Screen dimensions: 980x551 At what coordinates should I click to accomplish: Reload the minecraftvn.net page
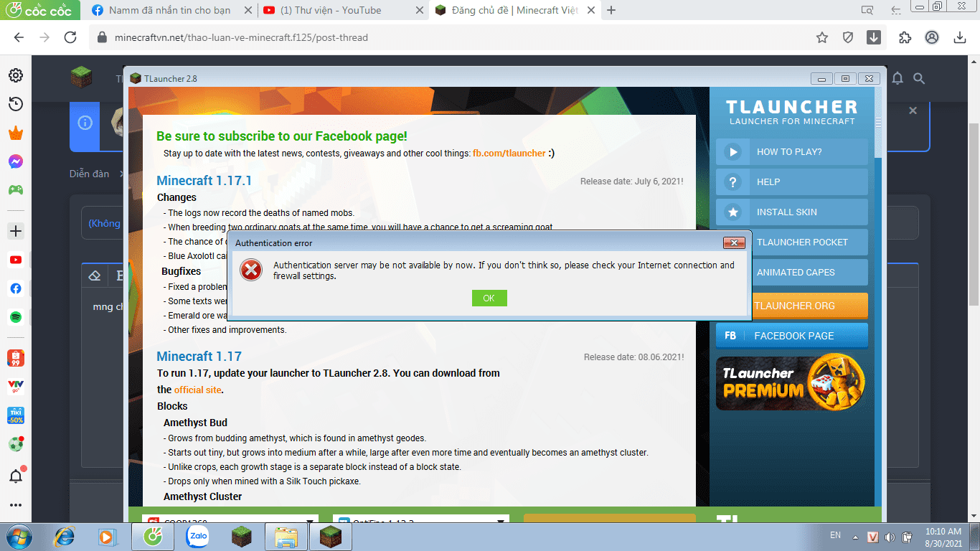click(70, 37)
